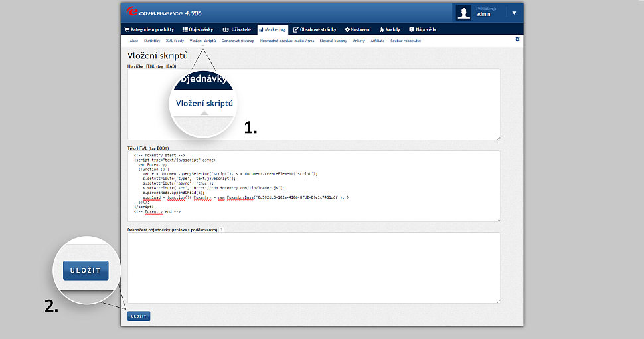Expand the admin account dropdown arrow

click(514, 13)
